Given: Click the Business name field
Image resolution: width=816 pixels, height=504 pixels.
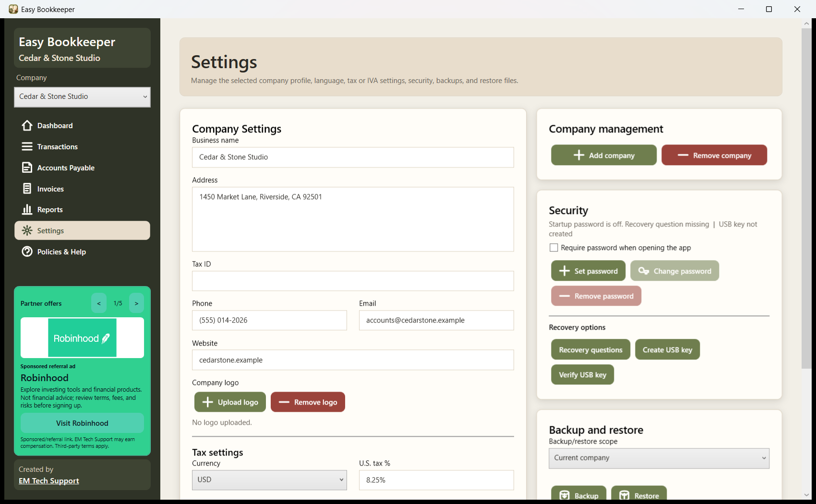Looking at the screenshot, I should [x=353, y=157].
